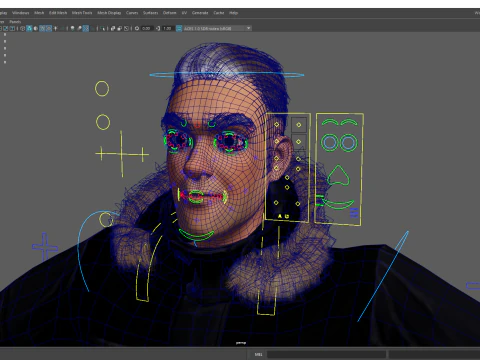Toggle Smooth Shade All in panel toolbar
480x360 pixels.
(x=29, y=28)
